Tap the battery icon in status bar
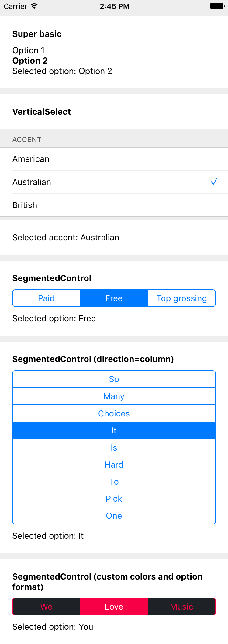Screen dimensions: 228x644 (217, 6)
